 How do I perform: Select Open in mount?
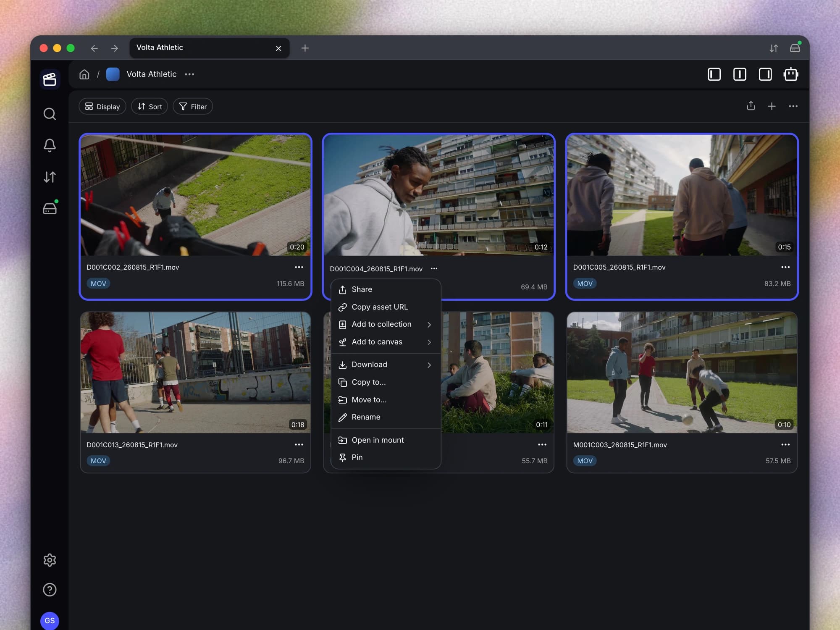click(x=386, y=440)
